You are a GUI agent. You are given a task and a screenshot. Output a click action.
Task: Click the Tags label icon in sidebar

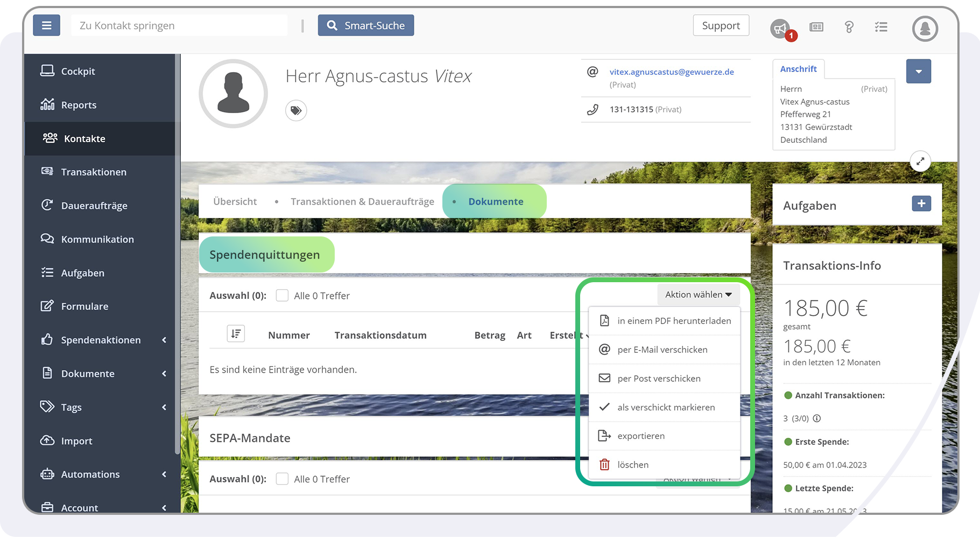(x=47, y=406)
